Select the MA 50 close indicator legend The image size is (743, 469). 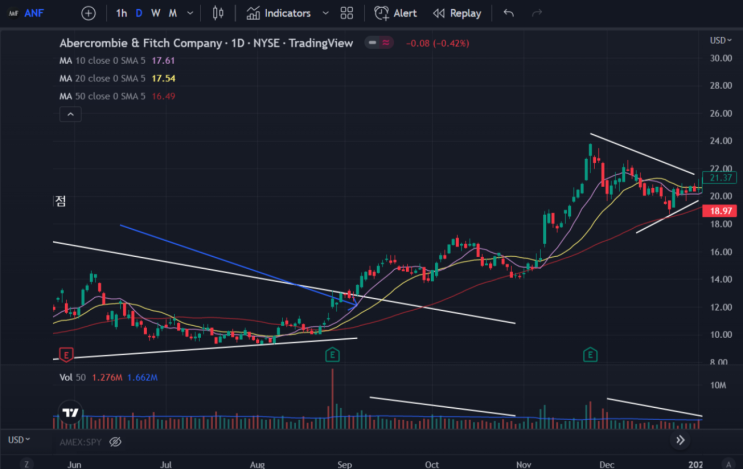click(117, 96)
